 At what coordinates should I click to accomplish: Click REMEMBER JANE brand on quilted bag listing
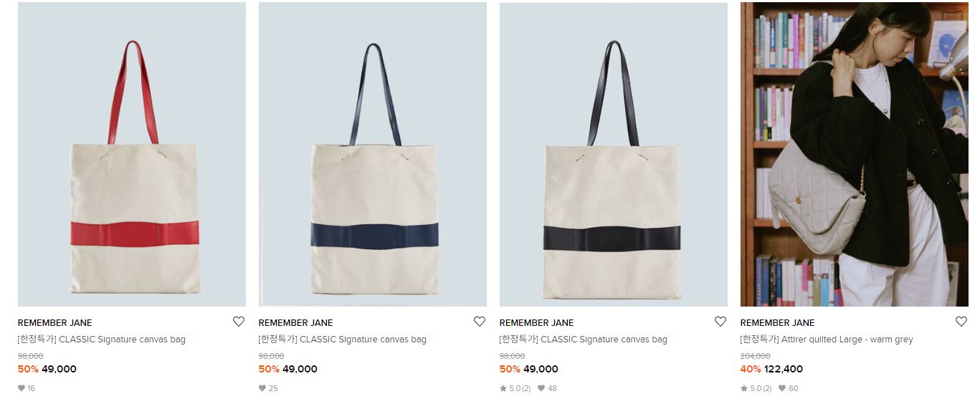pos(778,323)
